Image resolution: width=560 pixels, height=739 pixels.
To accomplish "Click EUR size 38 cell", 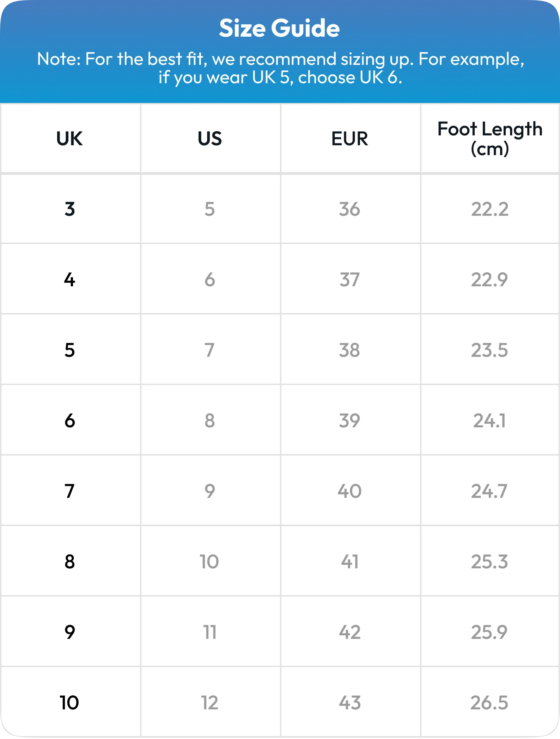I will (350, 350).
